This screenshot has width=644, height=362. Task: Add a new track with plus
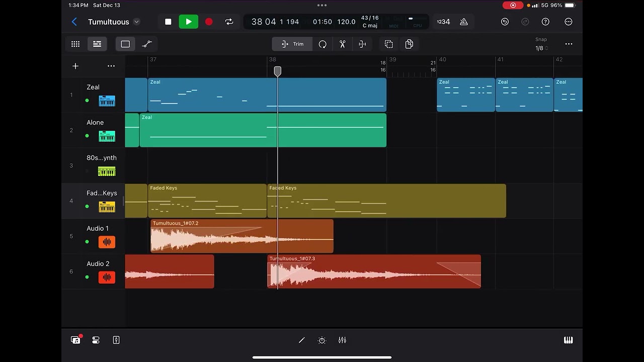click(x=75, y=66)
